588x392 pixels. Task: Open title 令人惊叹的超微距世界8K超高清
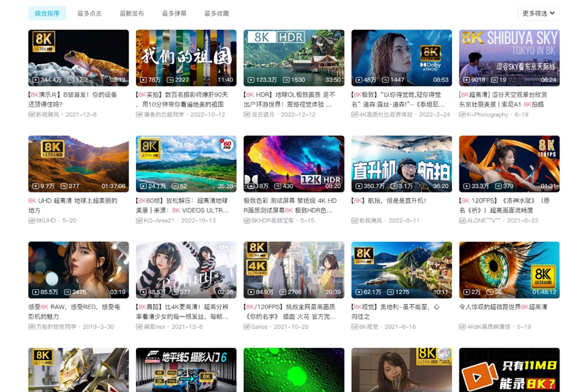[x=503, y=307]
